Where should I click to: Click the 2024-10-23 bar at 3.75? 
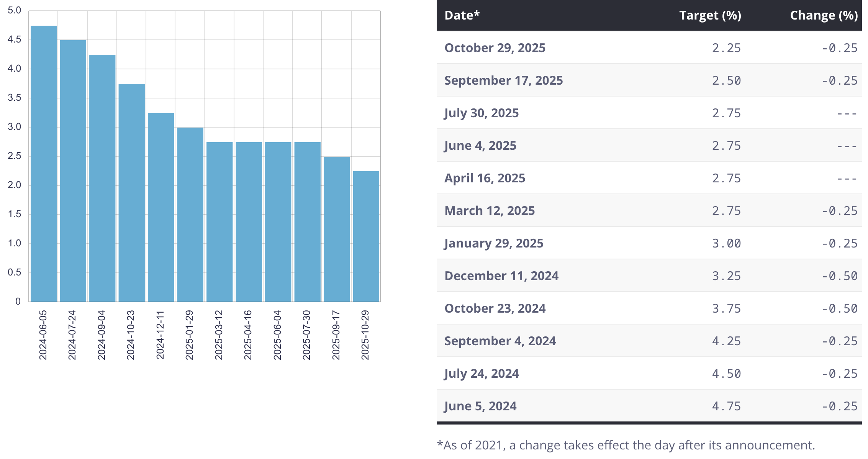(x=131, y=193)
